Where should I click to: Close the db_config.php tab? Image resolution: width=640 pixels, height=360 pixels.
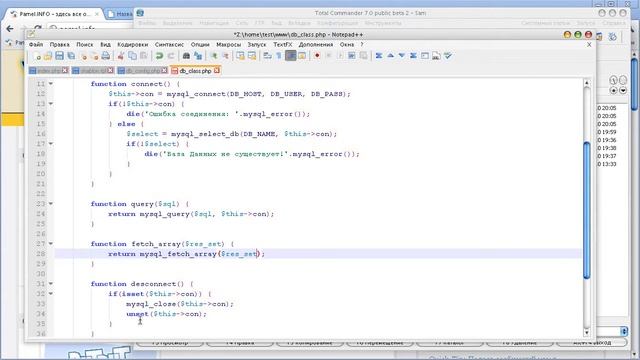pos(164,71)
